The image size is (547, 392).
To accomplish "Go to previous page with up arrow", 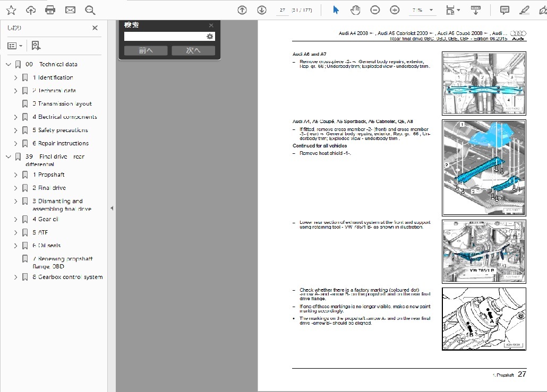I will pos(242,10).
